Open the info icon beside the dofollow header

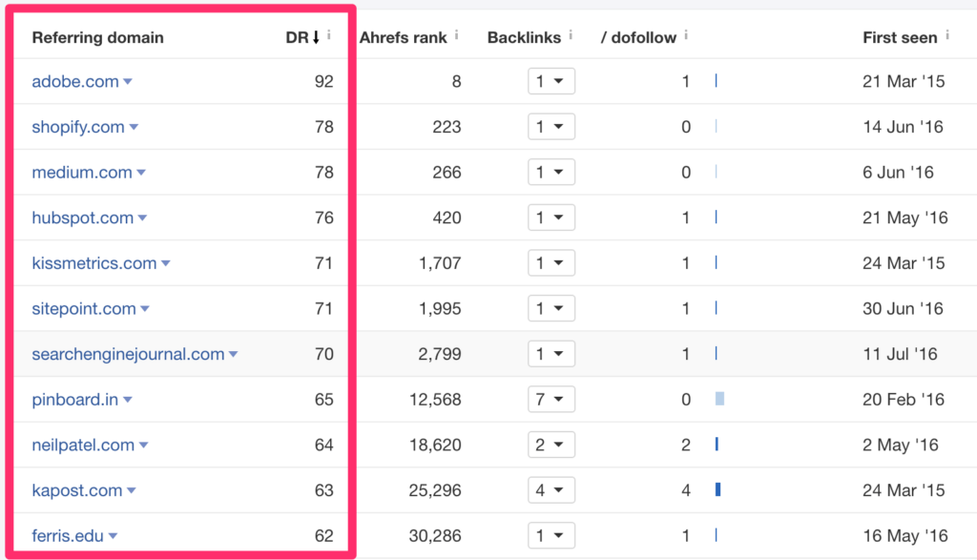click(686, 35)
